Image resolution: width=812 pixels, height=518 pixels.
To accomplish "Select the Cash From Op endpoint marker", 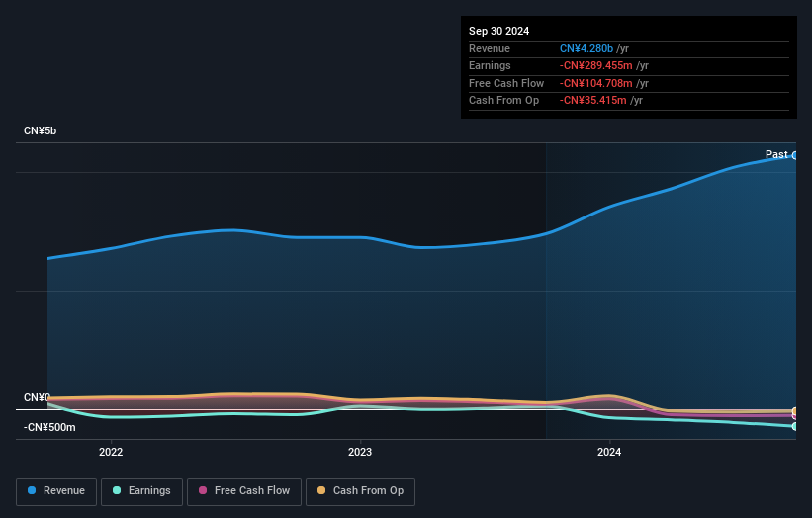I will [x=795, y=411].
